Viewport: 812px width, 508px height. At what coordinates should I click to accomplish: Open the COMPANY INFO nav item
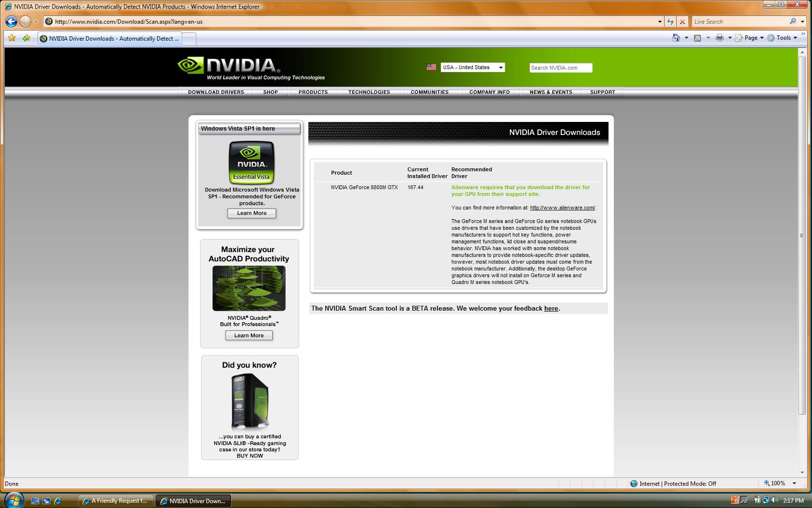(x=490, y=92)
